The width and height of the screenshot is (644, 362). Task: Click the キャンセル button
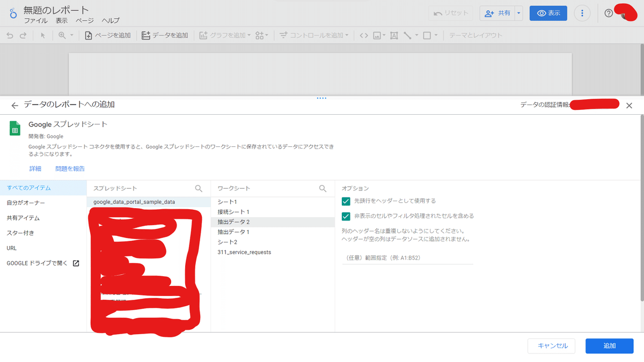click(552, 346)
